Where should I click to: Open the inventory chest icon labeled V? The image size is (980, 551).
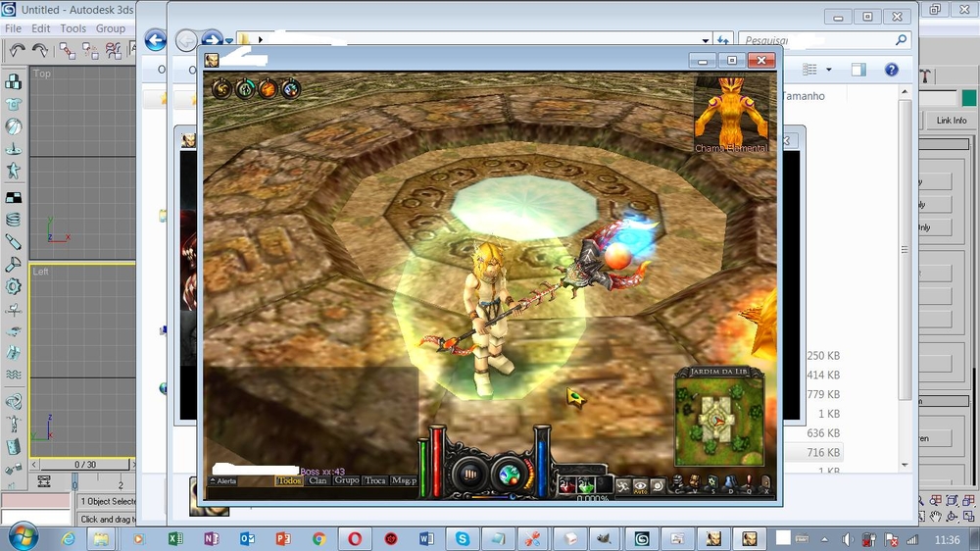[695, 483]
